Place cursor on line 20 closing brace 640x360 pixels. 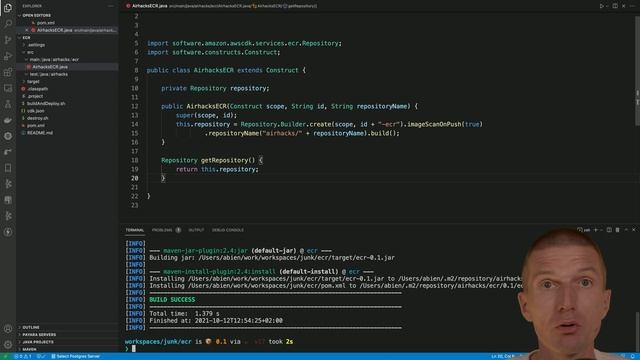point(163,178)
